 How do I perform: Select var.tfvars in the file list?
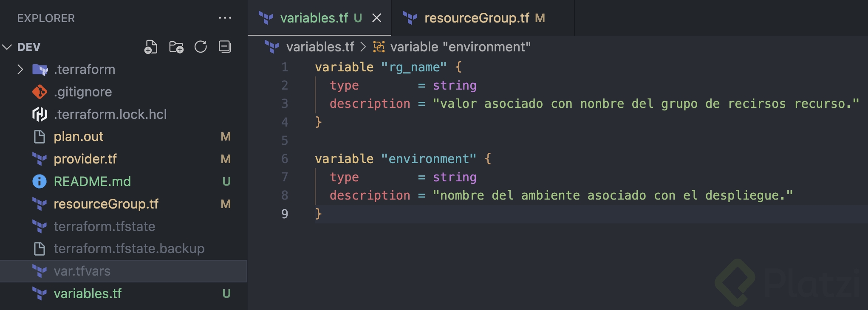tap(82, 271)
